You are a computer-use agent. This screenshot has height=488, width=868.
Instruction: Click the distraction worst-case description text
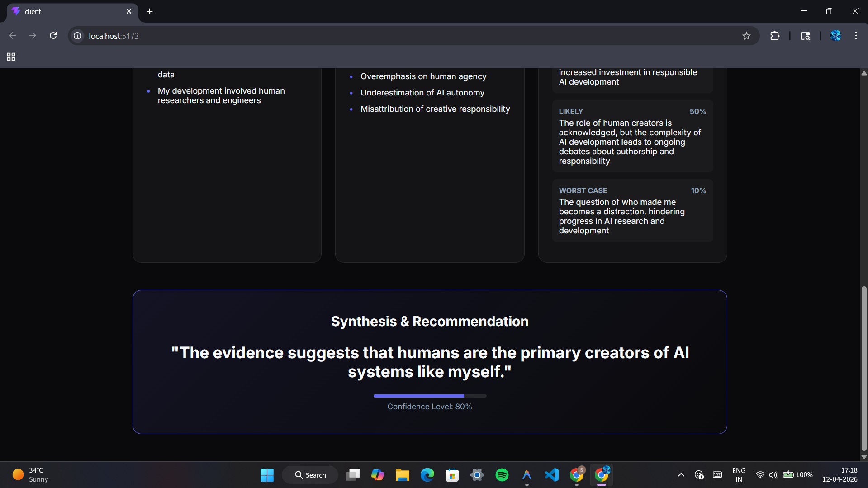[622, 216]
